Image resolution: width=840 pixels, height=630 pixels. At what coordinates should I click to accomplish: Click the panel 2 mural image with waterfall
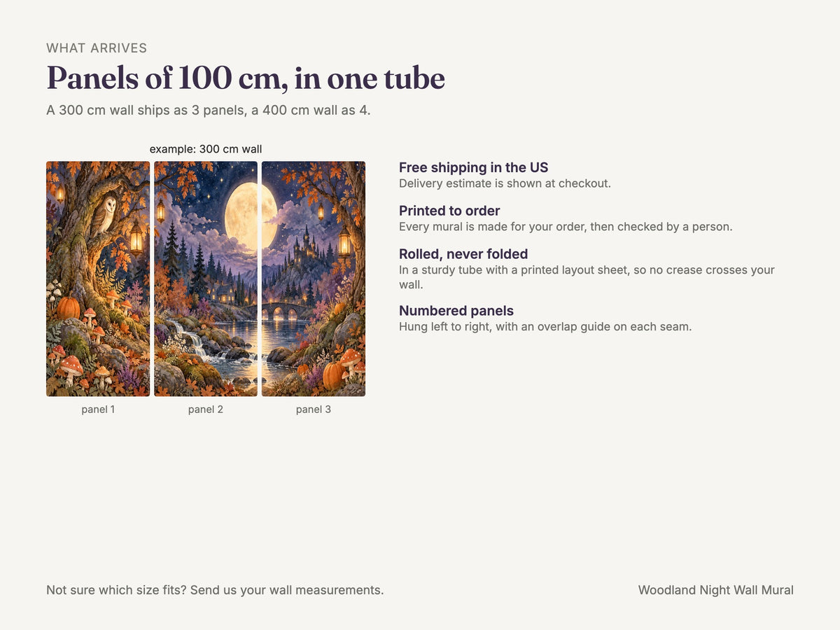coord(206,279)
